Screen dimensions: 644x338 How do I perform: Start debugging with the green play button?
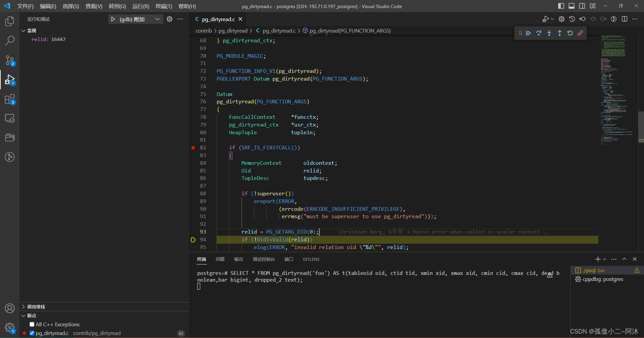coord(113,19)
